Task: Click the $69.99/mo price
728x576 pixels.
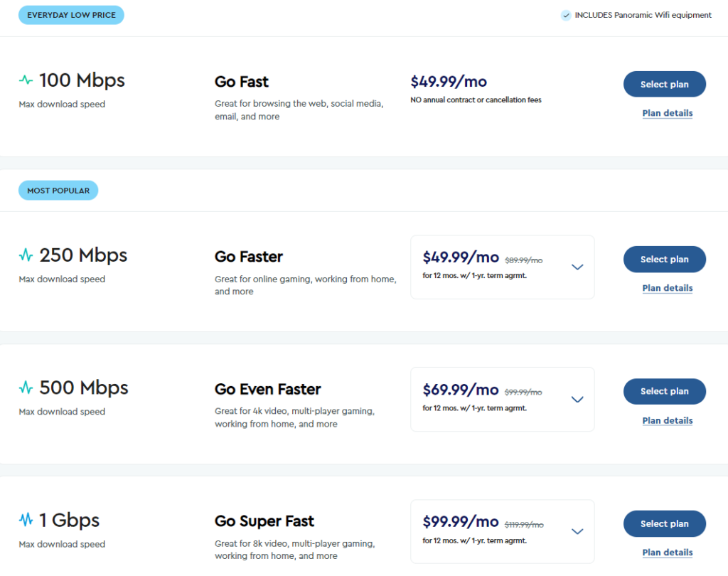Action: 461,389
